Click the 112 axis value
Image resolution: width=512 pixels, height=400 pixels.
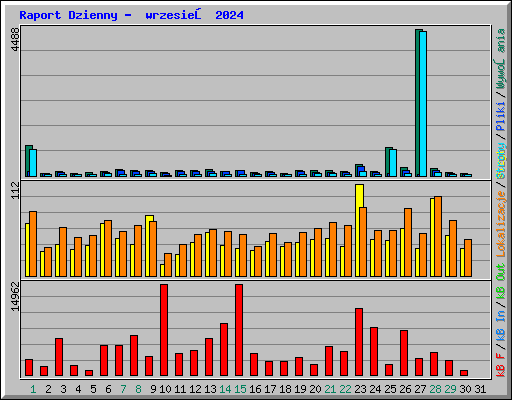click(15, 190)
